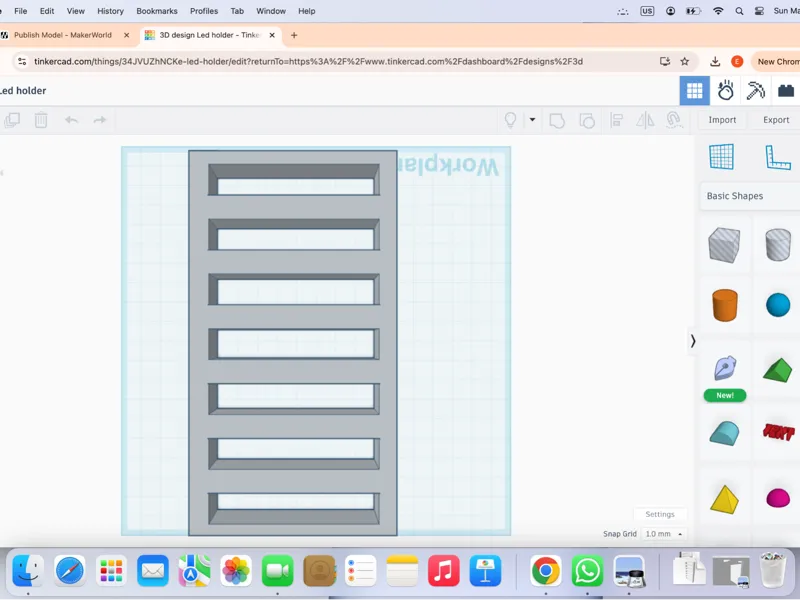Select the Ruler tool icon
Screen dimensions: 800x600
[x=778, y=157]
